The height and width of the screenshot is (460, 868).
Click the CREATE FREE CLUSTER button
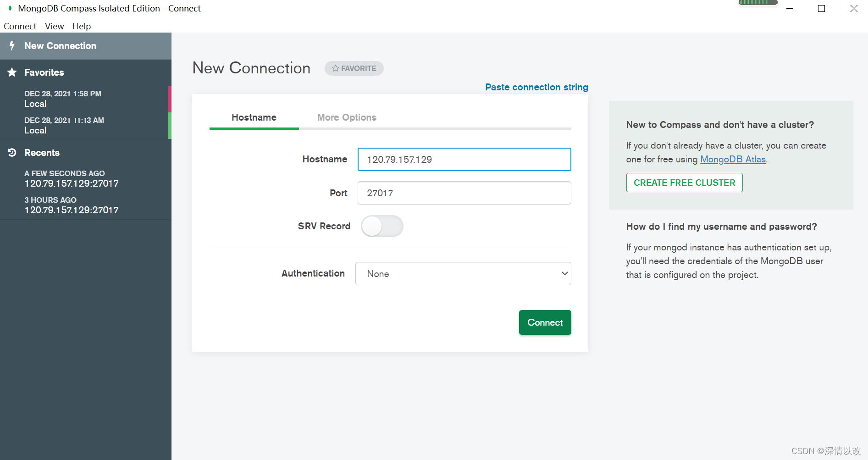pos(684,183)
